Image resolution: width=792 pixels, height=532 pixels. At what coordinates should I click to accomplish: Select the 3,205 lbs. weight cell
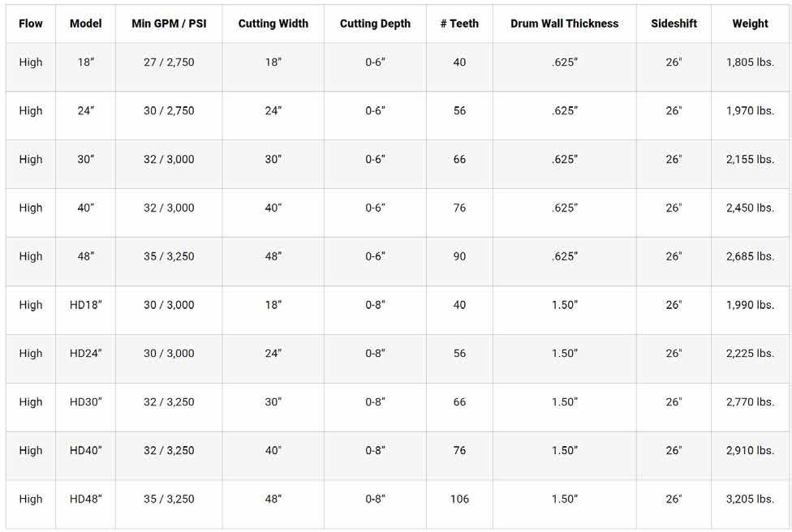click(750, 499)
